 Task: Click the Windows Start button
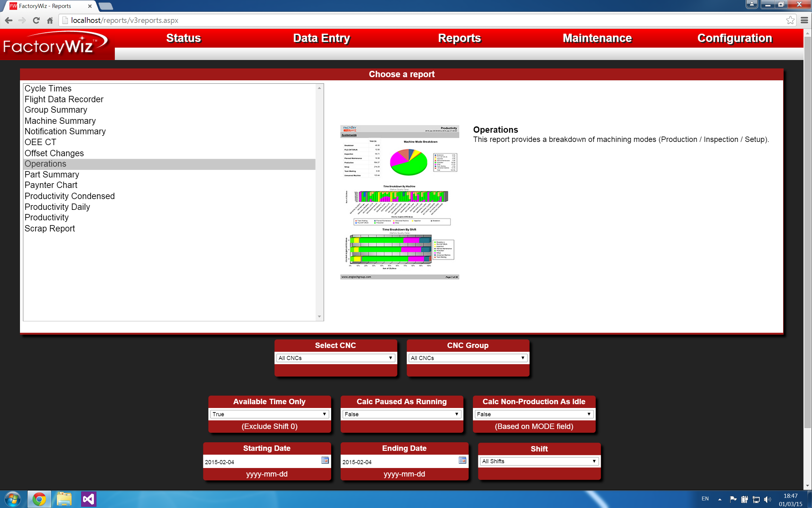12,500
